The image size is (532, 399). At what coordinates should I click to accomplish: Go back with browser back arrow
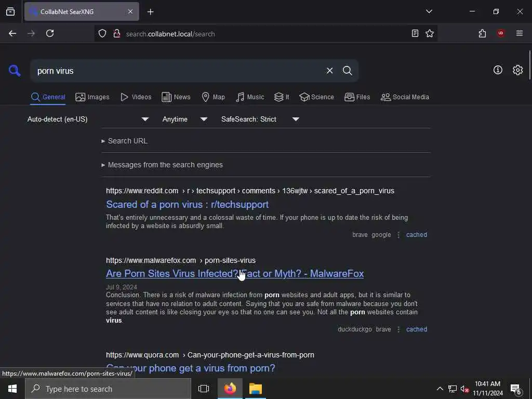12,33
